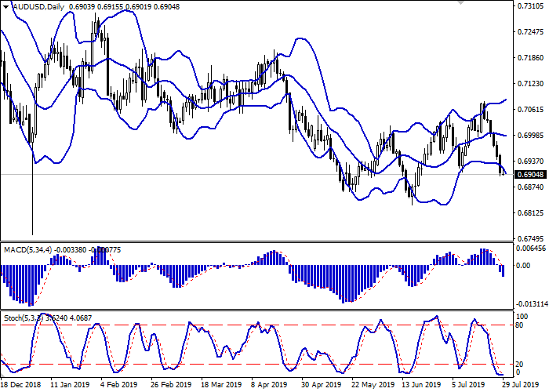Select the 26 Feb 2019 date marker
The width and height of the screenshot is (549, 392).
click(170, 385)
